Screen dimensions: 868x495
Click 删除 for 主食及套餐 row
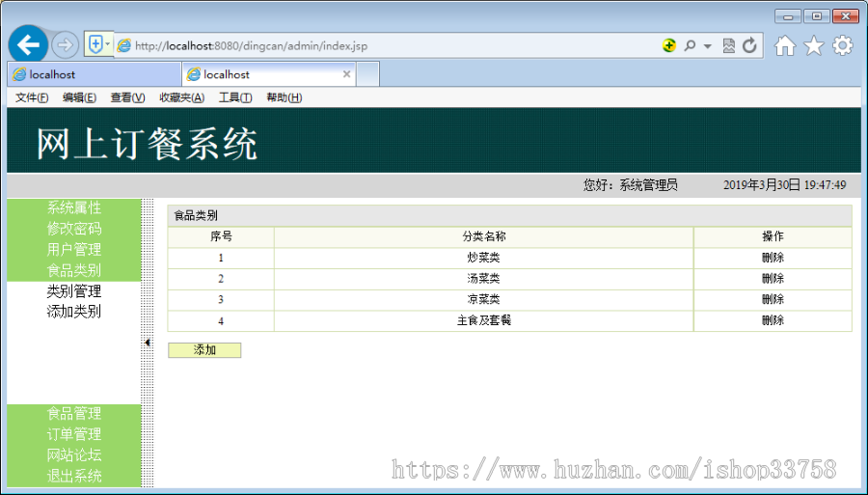(773, 320)
